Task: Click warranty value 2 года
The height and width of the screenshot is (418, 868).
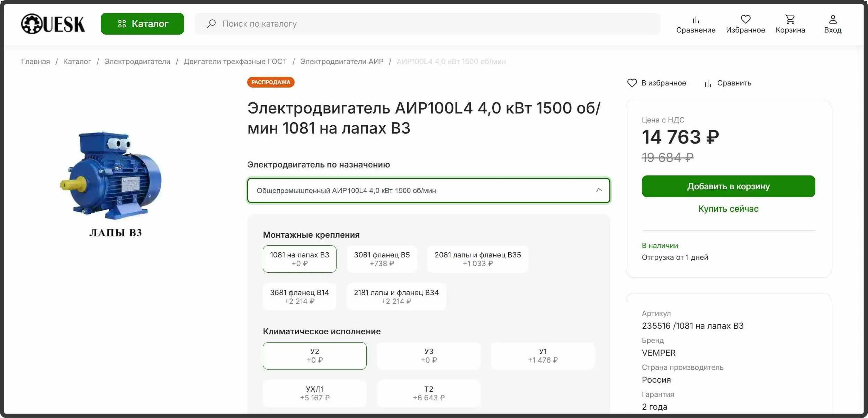Action: click(654, 407)
